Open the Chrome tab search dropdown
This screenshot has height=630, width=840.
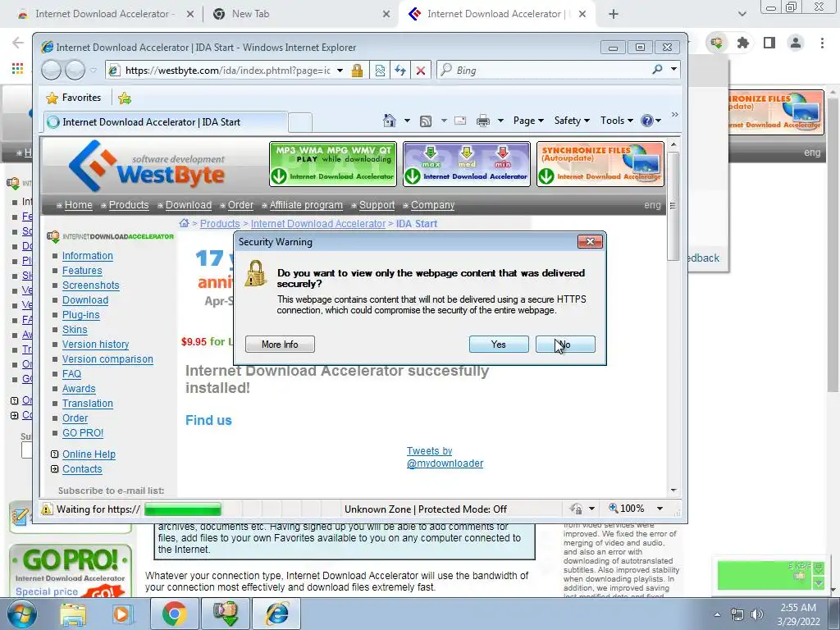[x=742, y=14]
